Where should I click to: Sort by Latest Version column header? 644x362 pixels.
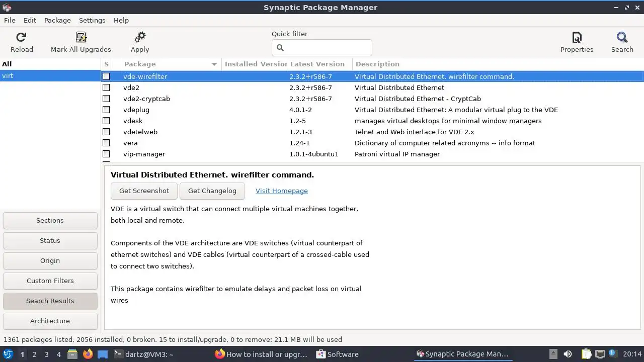coord(319,64)
